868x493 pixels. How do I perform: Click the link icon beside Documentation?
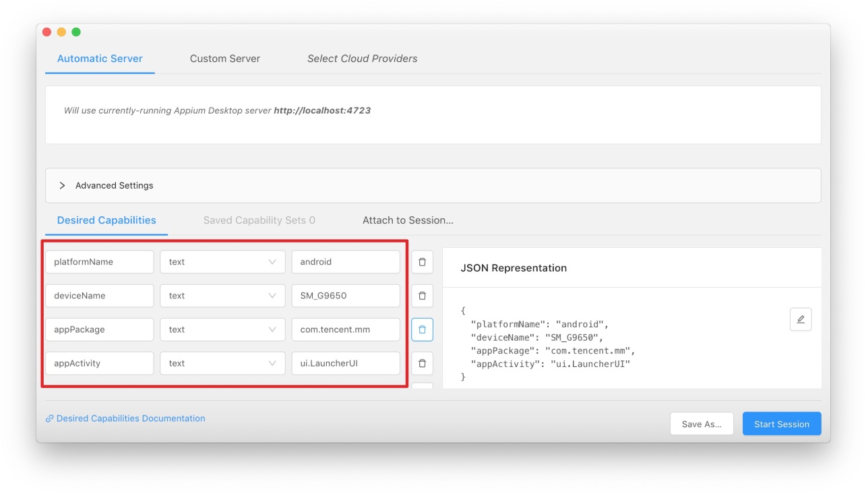[49, 418]
